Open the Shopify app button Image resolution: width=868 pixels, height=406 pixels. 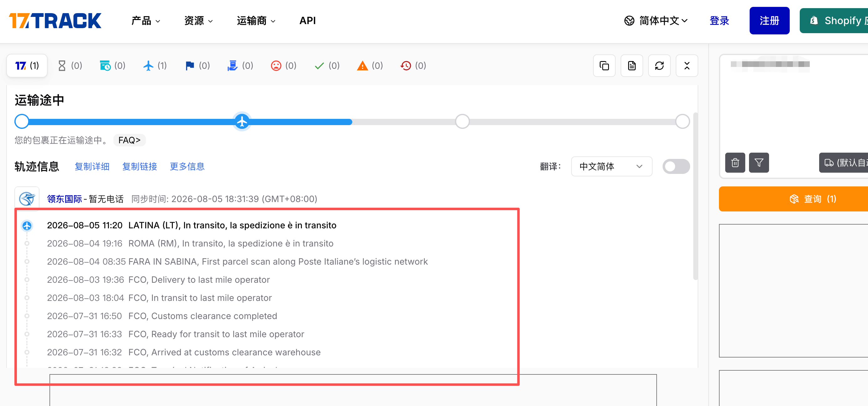tap(834, 21)
